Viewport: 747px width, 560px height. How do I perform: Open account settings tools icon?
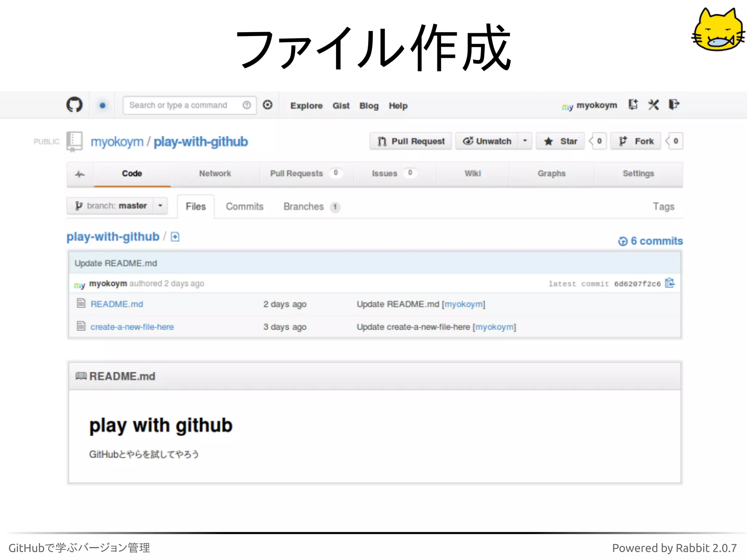click(654, 105)
